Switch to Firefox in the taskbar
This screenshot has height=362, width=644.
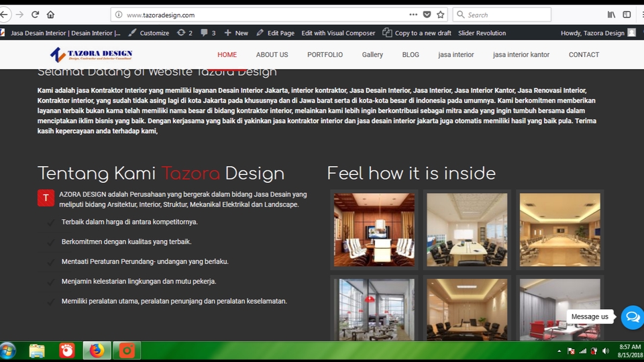point(97,351)
